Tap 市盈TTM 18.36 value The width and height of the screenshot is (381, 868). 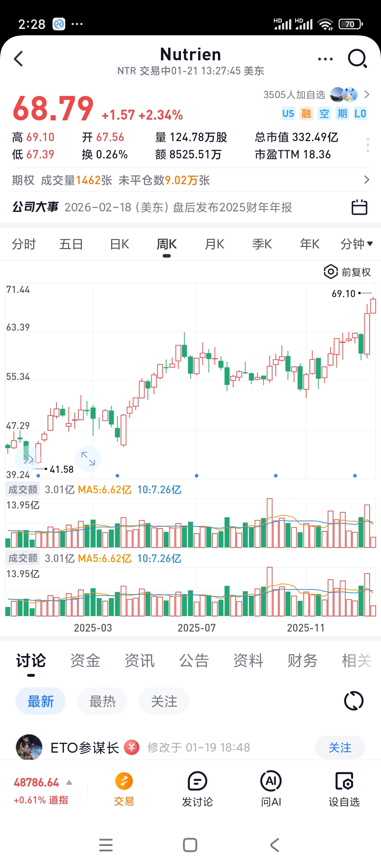[x=293, y=154]
